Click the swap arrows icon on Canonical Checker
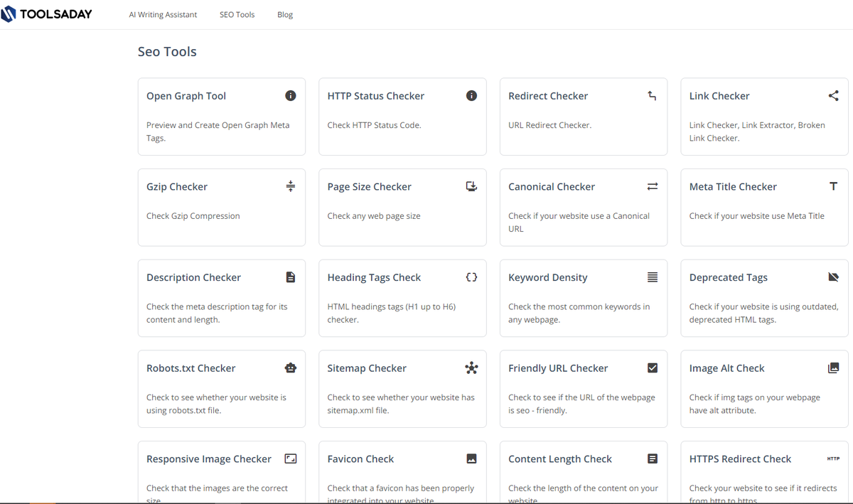Image resolution: width=853 pixels, height=504 pixels. [653, 186]
